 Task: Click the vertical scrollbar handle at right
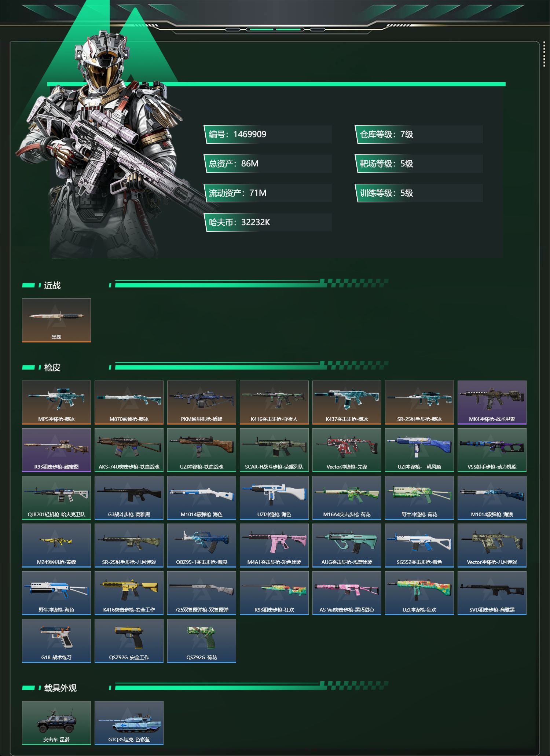(544, 58)
